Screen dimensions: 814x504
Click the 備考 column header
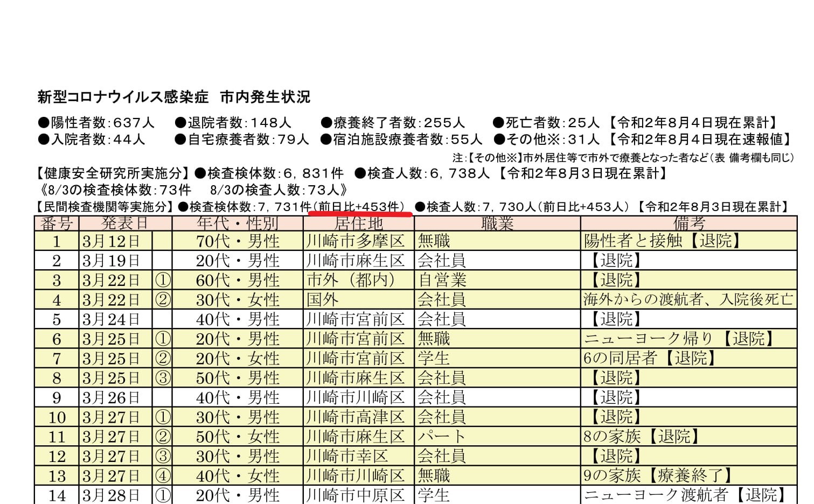coord(689,223)
